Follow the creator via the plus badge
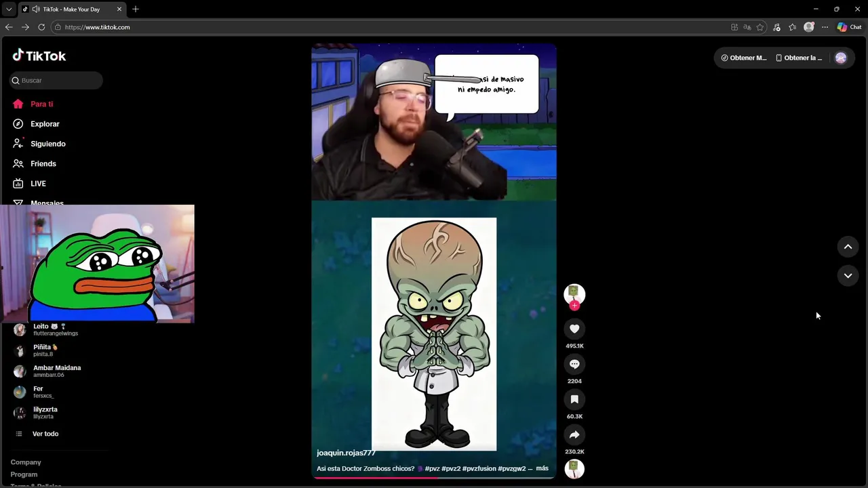868x488 pixels. (x=574, y=306)
